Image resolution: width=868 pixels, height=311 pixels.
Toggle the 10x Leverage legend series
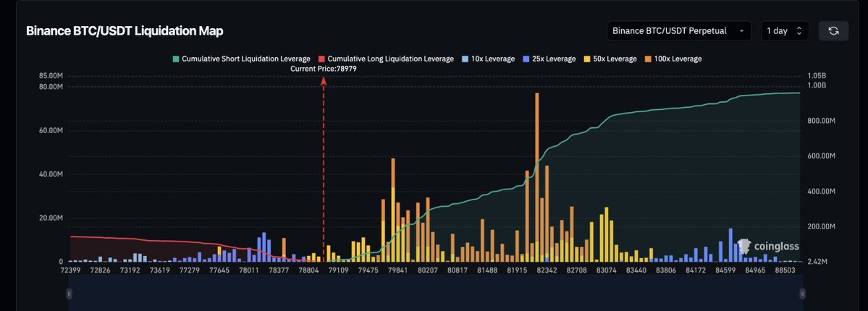click(488, 59)
